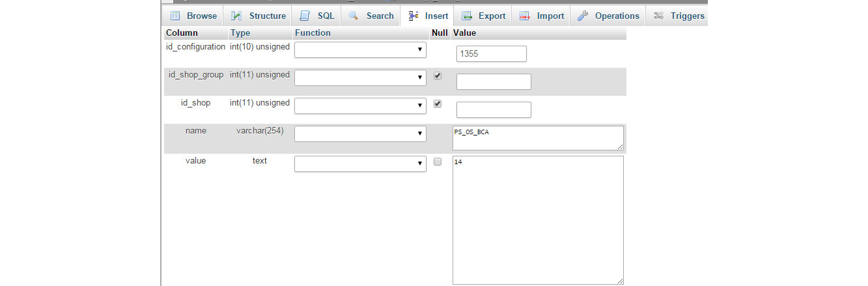The image size is (868, 286).
Task: Click the name textarea containing PS_OS_BCA
Action: click(537, 137)
